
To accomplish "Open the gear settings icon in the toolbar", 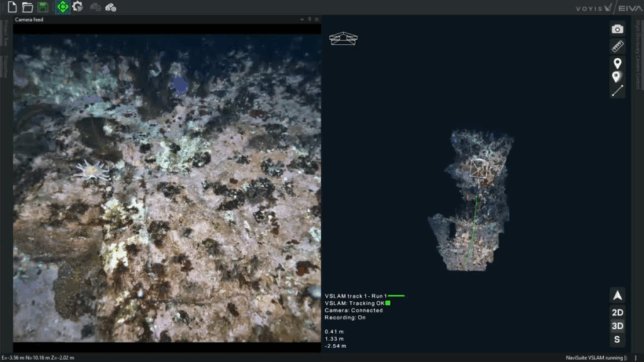I will click(77, 7).
